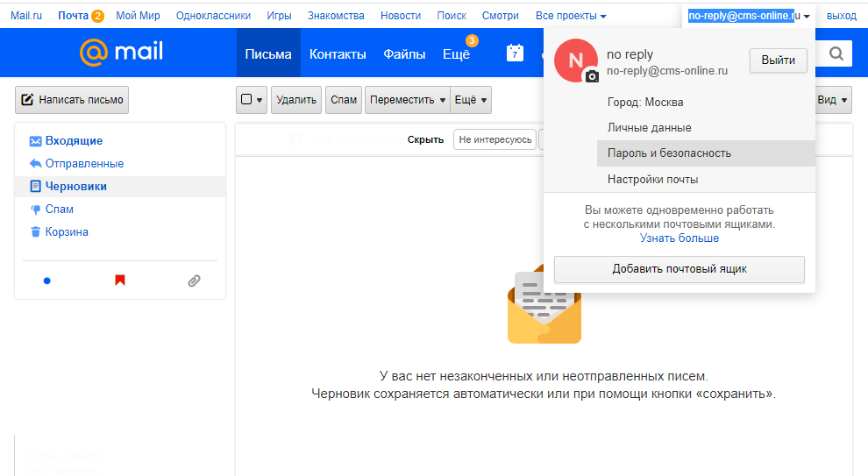Filter by unread blue dot
Screen dimensions: 868x476
coord(47,281)
